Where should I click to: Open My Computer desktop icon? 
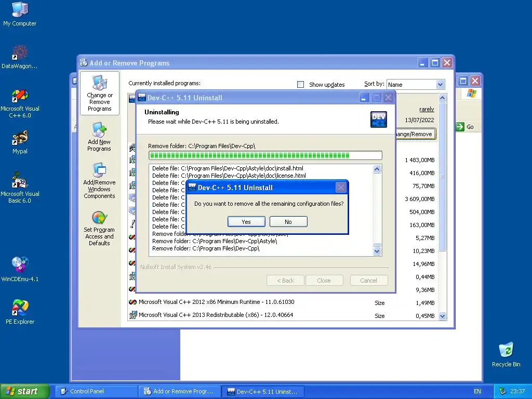pyautogui.click(x=20, y=14)
